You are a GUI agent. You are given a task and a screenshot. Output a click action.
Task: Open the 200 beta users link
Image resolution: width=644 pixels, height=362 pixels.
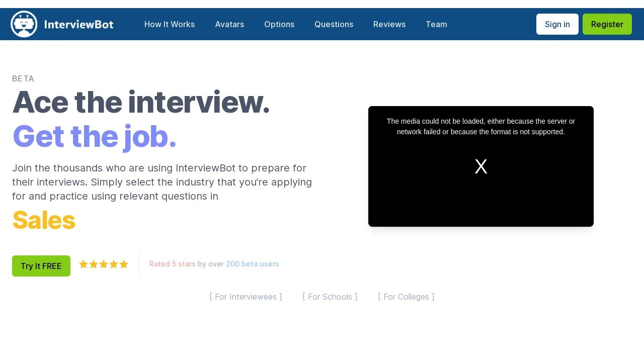point(252,263)
